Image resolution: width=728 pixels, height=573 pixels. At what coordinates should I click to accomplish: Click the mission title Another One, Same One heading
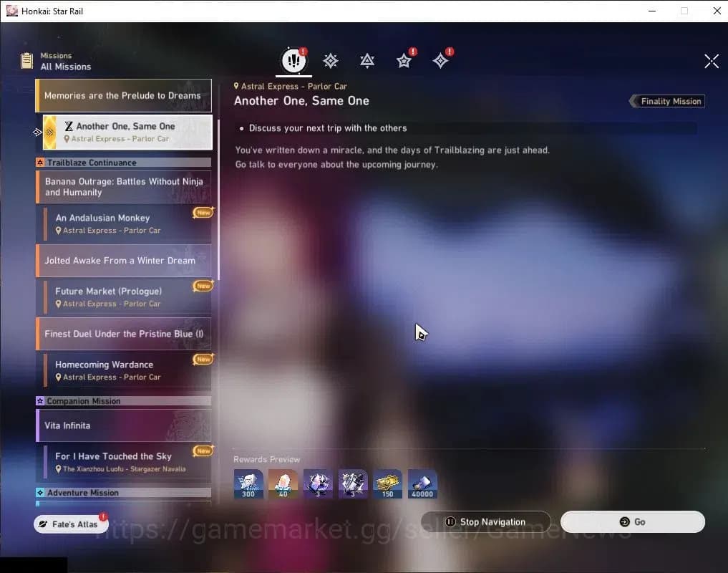click(x=301, y=101)
